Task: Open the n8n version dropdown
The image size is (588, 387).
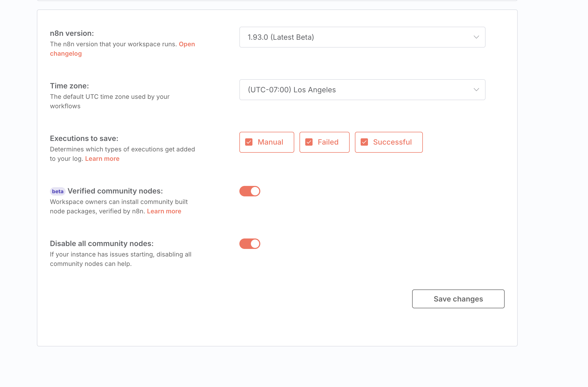Action: click(x=362, y=37)
